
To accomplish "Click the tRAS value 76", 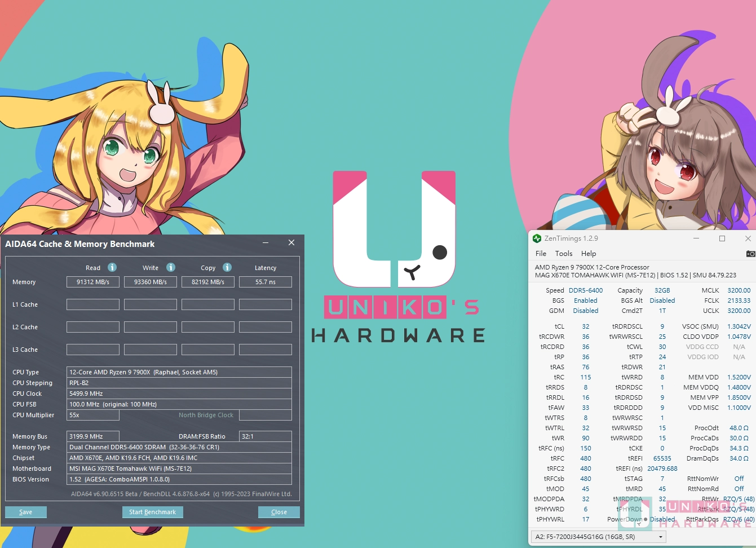I will (586, 367).
